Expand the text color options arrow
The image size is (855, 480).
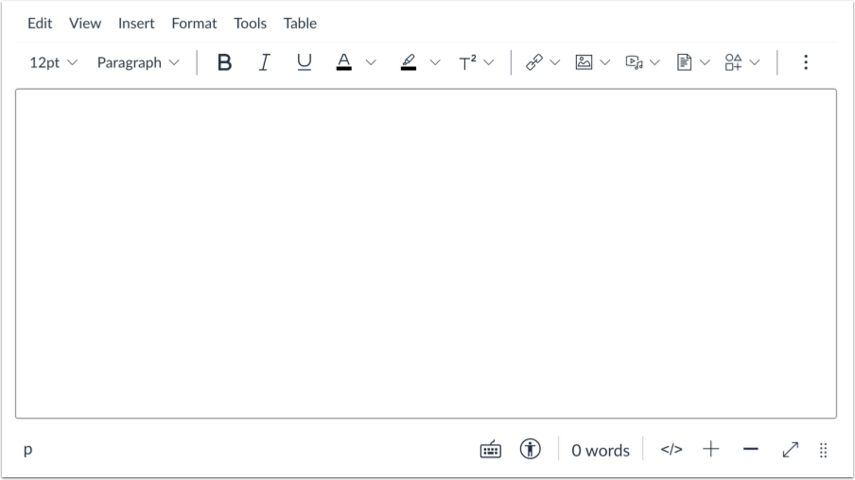coord(370,63)
